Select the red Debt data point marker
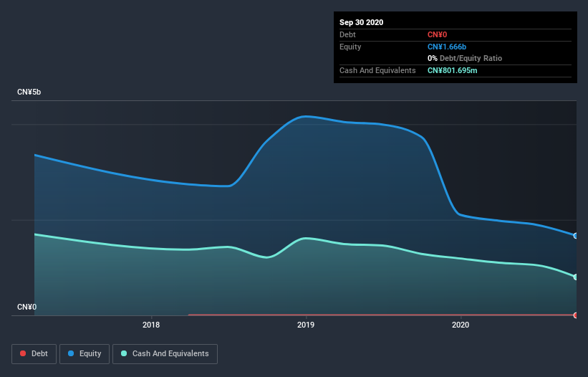Viewport: 588px width, 377px height. coord(576,315)
